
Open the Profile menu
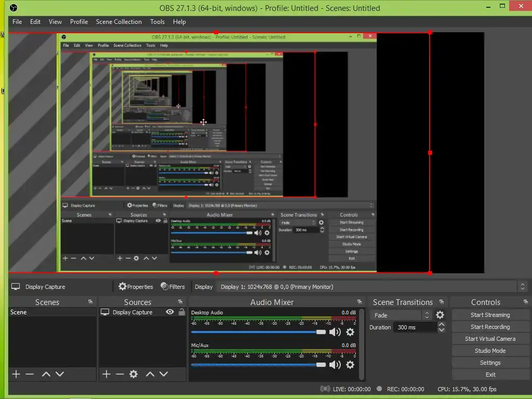coord(79,22)
